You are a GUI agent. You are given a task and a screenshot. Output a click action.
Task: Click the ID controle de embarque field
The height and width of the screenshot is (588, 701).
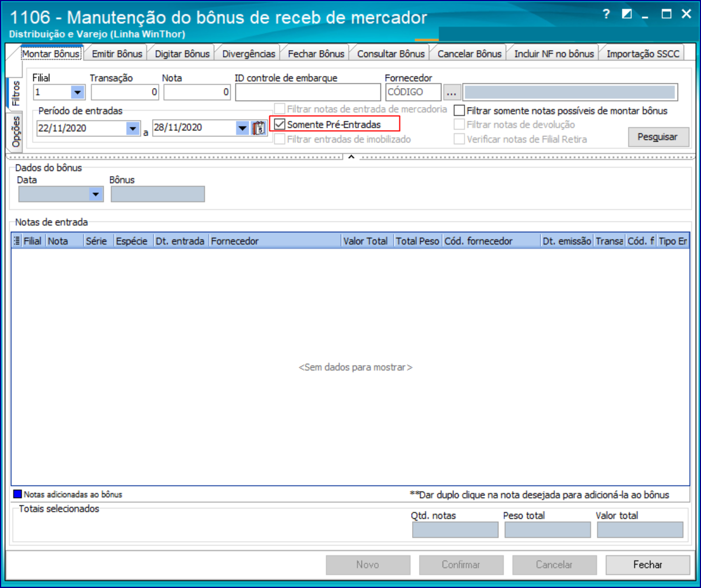coord(308,92)
